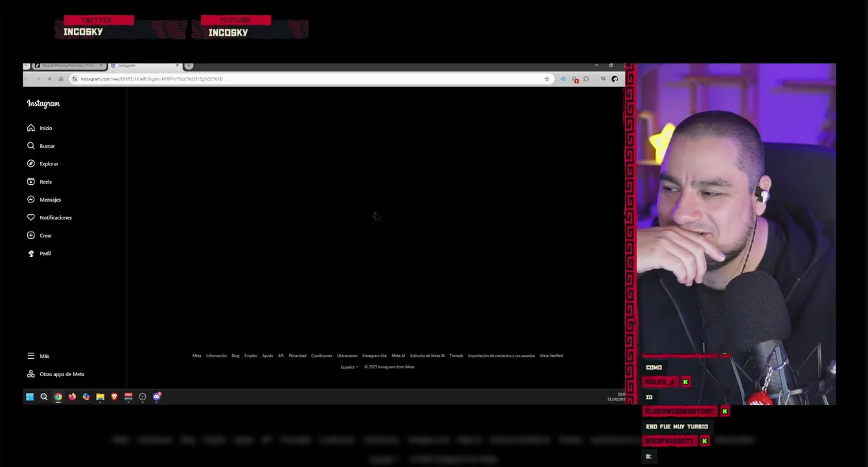Viewport: 868px width, 467px height.
Task: Launch Firefox from the taskbar
Action: click(72, 397)
